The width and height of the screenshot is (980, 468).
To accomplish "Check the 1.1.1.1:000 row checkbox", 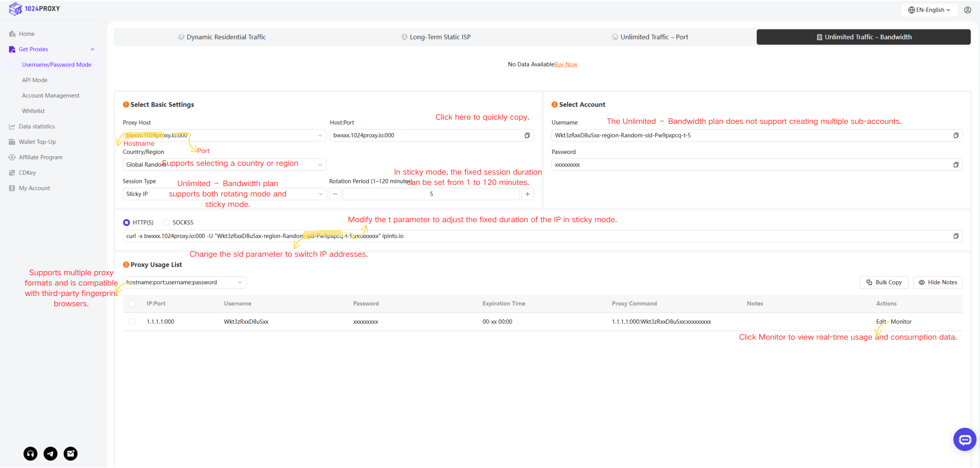I will tap(132, 322).
